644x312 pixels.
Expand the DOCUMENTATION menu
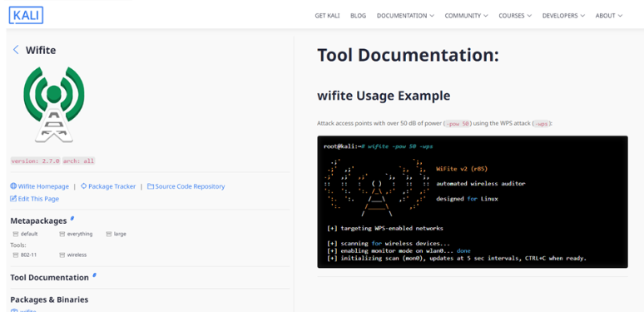(405, 16)
